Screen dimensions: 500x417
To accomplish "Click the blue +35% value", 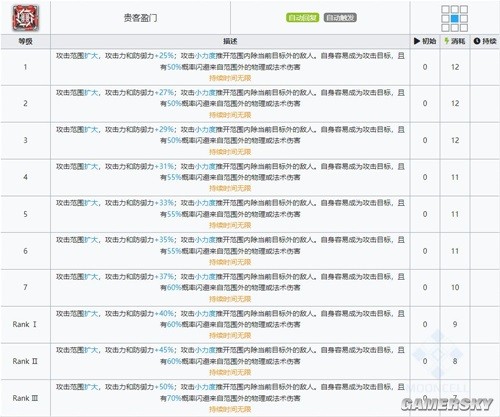I will pos(164,240).
